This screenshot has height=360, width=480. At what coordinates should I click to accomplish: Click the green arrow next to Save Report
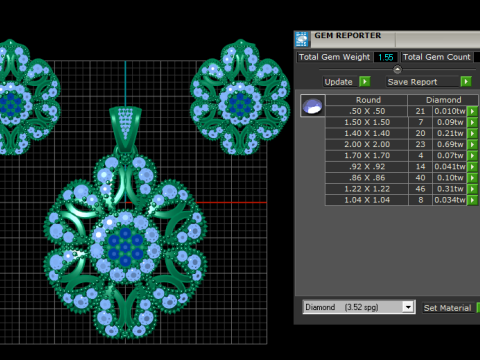(466, 82)
